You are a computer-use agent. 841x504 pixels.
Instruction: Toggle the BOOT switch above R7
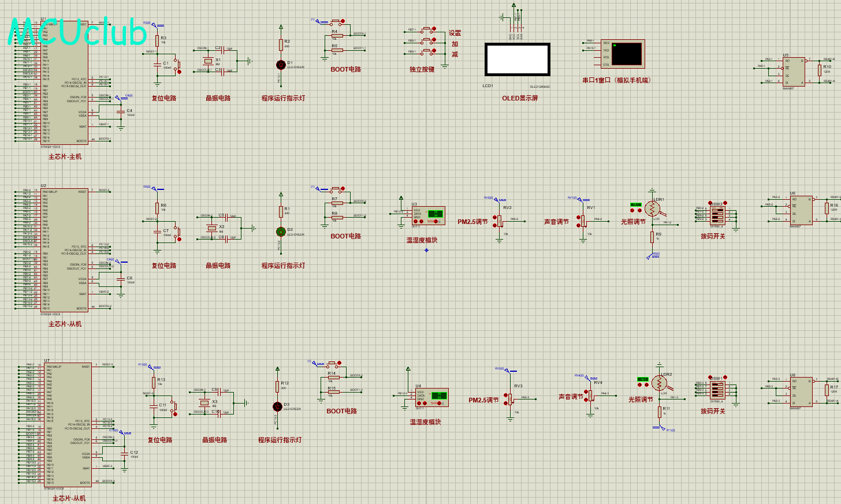coord(337,189)
